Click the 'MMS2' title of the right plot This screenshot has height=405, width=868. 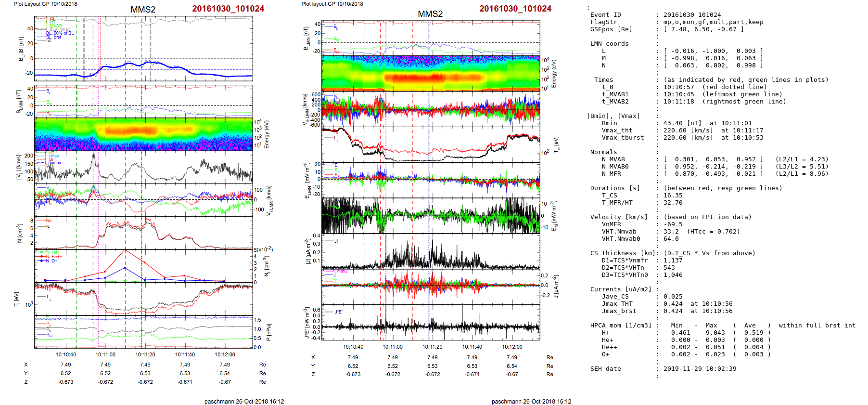coord(430,14)
